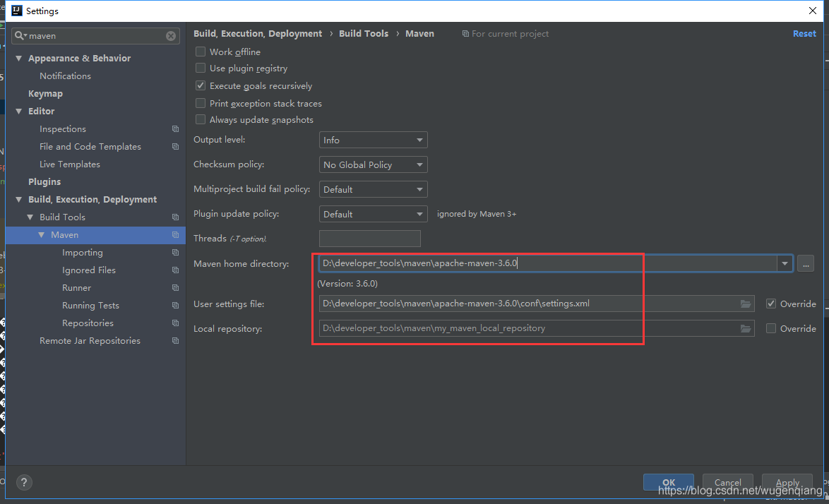The height and width of the screenshot is (504, 829).
Task: Click the maven search input box
Action: tap(96, 36)
